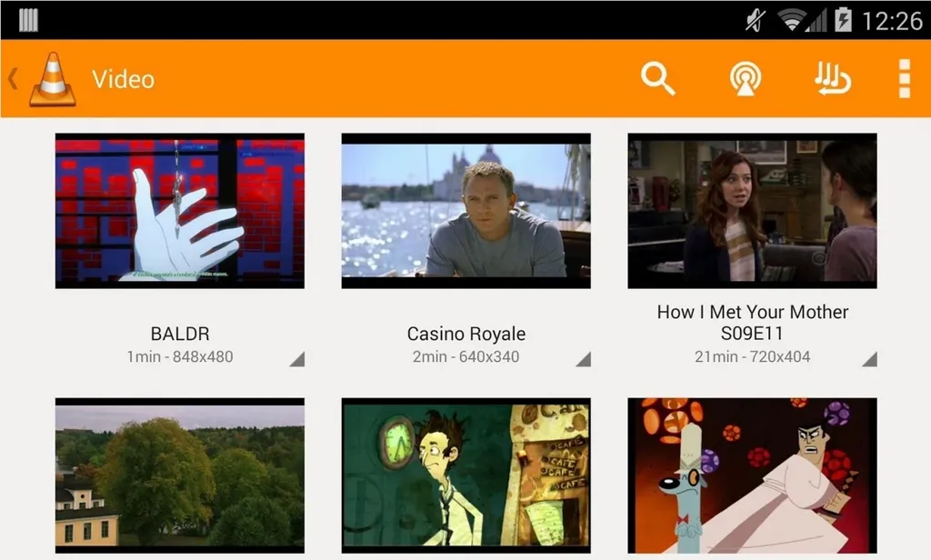Tap the battery charging icon
The height and width of the screenshot is (560, 931).
[x=843, y=20]
